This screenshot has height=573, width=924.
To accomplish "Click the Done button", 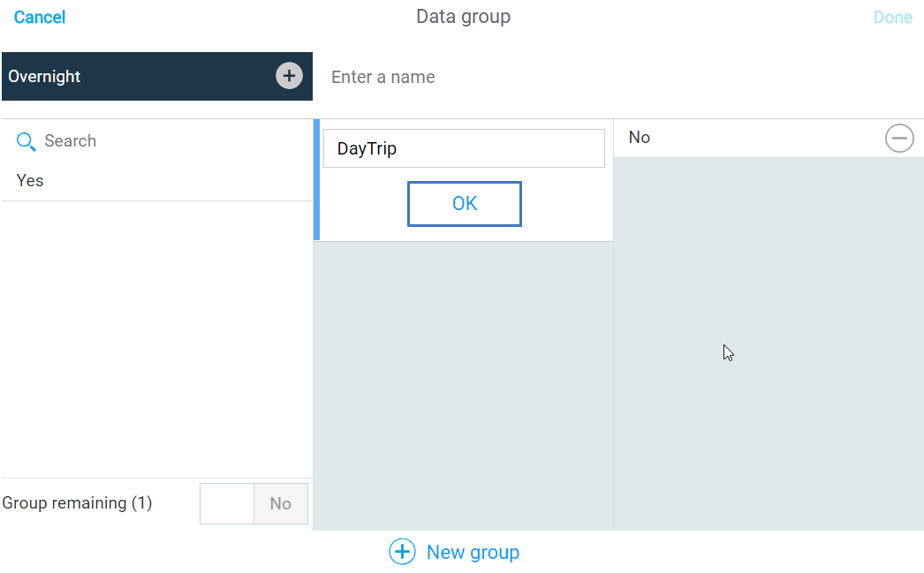I will pyautogui.click(x=892, y=17).
